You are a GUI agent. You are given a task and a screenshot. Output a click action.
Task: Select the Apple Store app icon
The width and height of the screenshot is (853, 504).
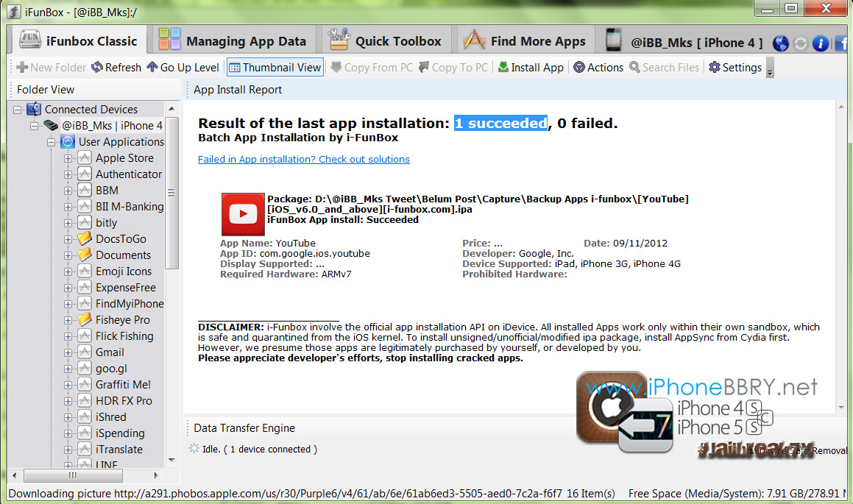(85, 158)
